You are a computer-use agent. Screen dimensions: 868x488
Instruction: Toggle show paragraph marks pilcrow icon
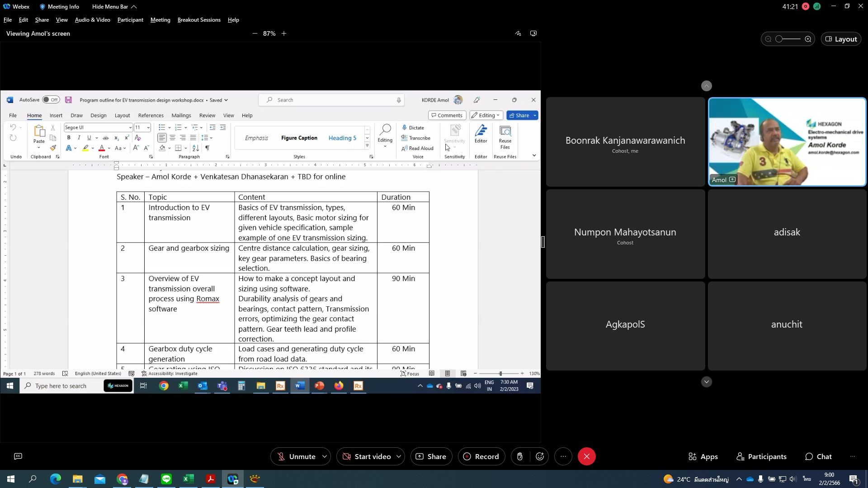tap(207, 148)
